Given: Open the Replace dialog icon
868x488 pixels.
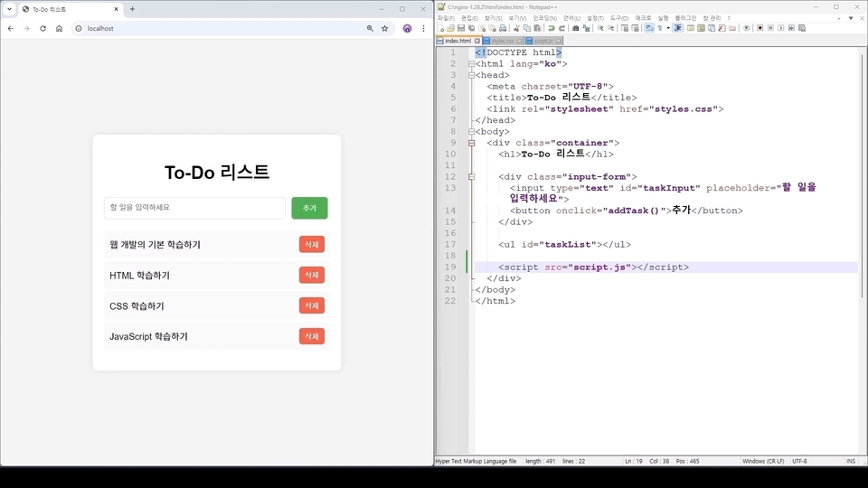Looking at the screenshot, I should coord(586,28).
